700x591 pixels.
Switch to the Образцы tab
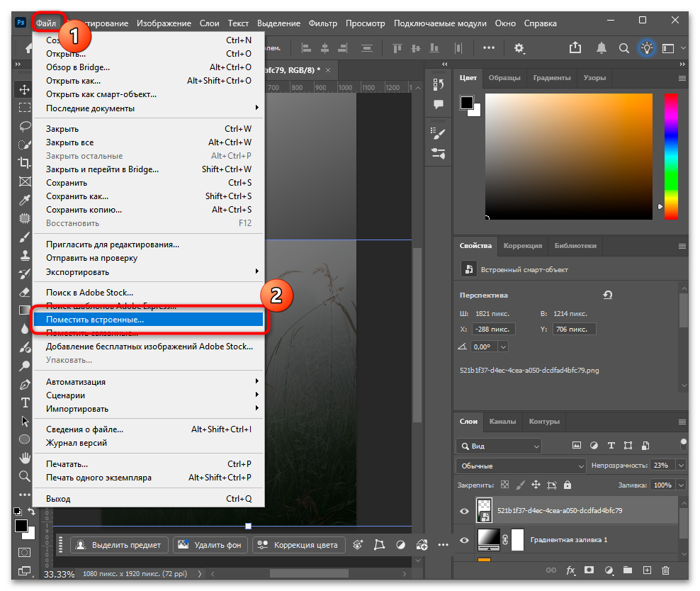click(504, 78)
